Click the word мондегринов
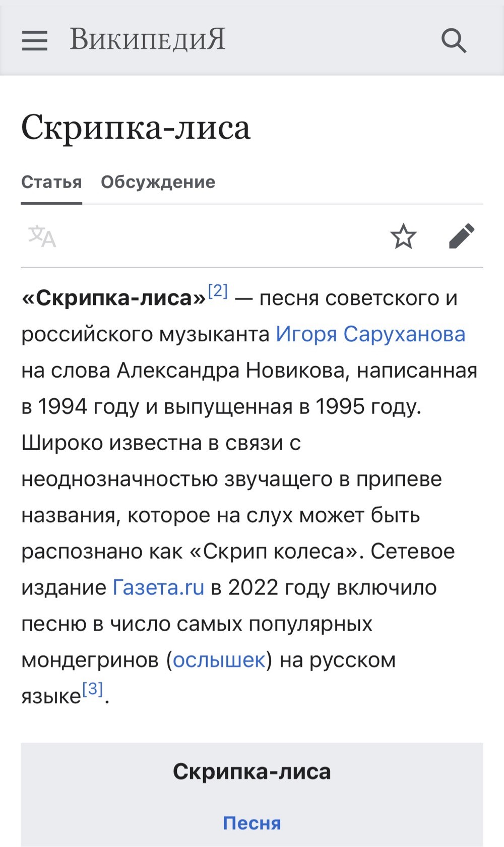Image resolution: width=504 pixels, height=847 pixels. (x=90, y=660)
